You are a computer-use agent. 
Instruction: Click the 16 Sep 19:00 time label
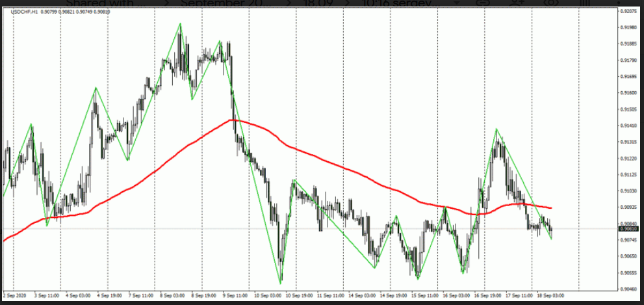[x=487, y=295]
